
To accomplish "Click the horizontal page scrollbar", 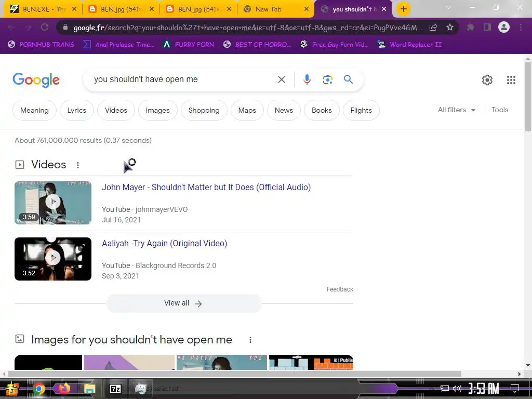I will 234,374.
